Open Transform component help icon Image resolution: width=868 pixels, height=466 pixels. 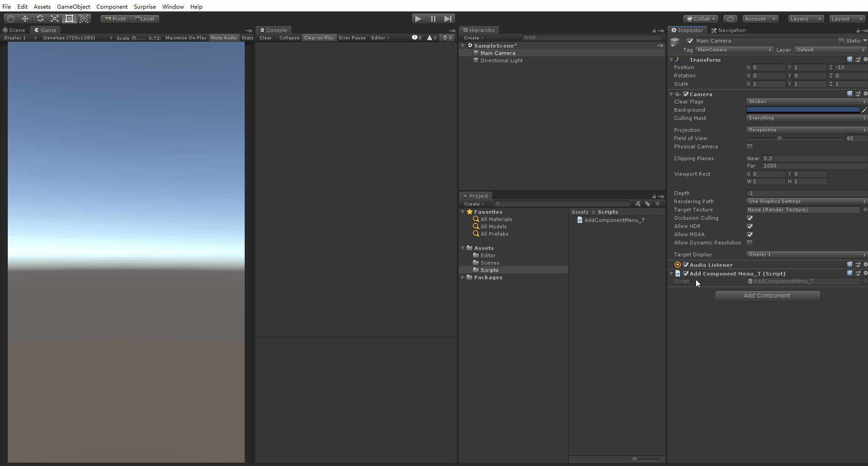click(x=850, y=60)
